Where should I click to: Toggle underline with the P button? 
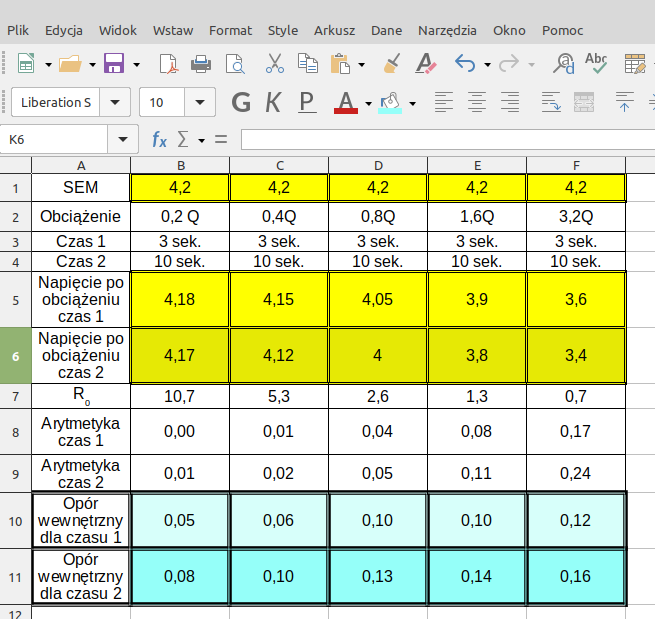pos(307,102)
